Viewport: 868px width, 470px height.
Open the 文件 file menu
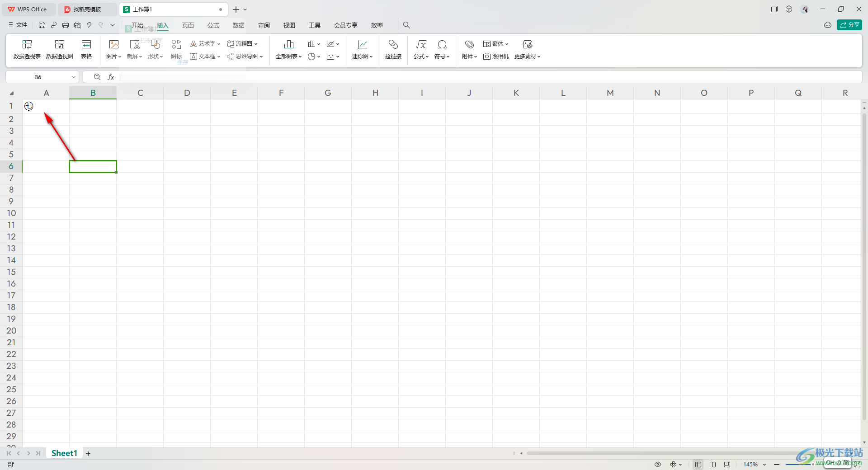(x=18, y=25)
